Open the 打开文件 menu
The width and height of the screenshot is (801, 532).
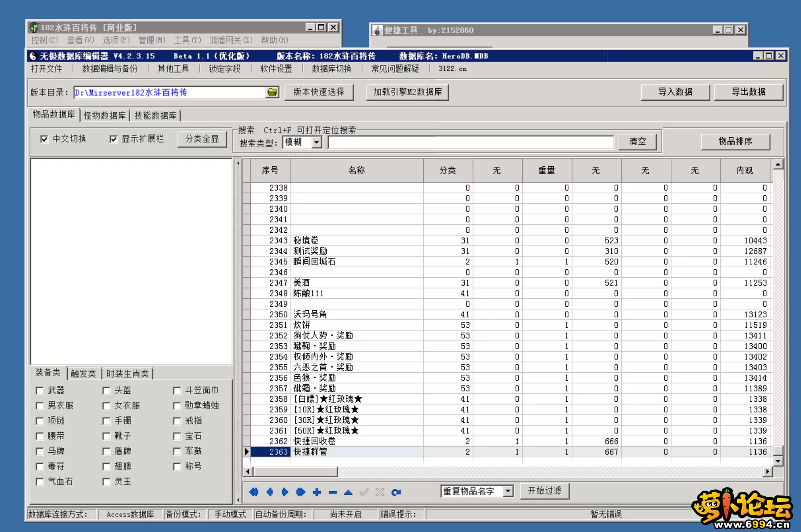coord(47,69)
